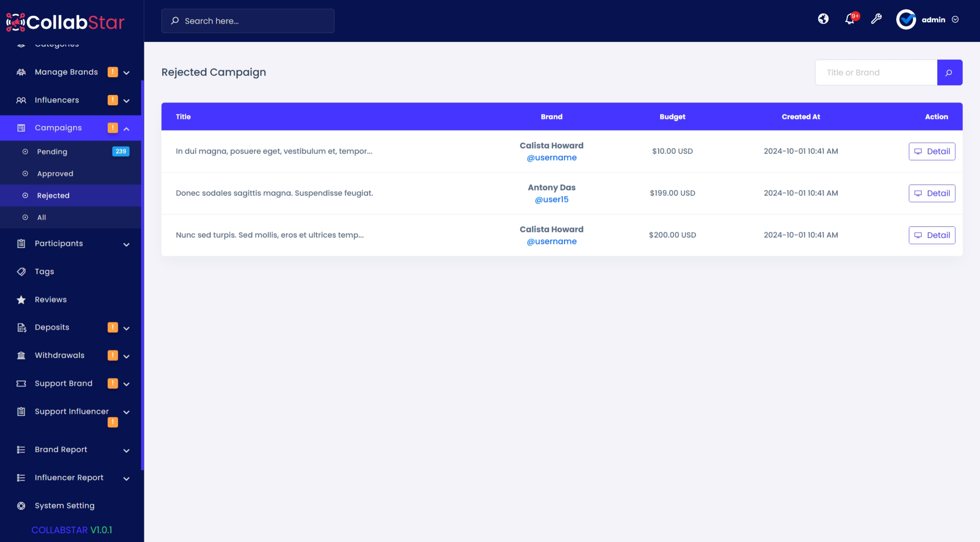Click the Brand Report list icon

21,450
